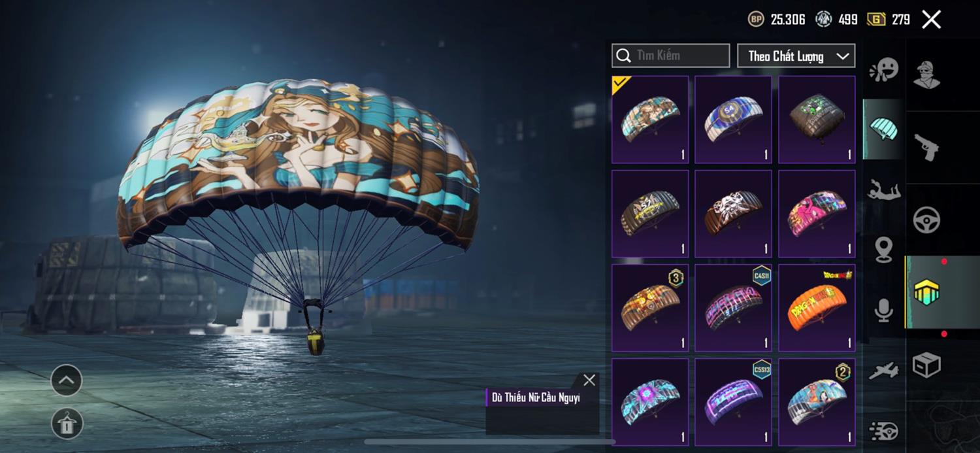Open the map pin marker category
The image size is (980, 453).
(x=884, y=250)
